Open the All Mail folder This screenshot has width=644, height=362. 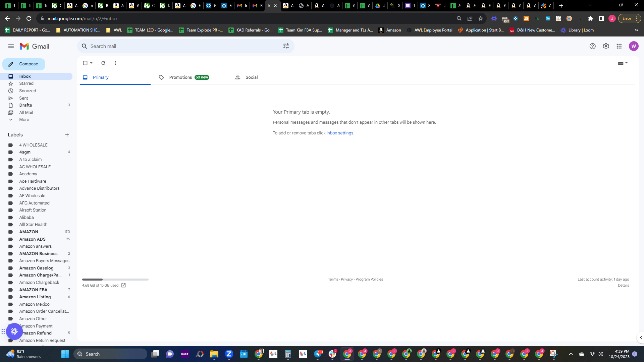(x=36, y=113)
